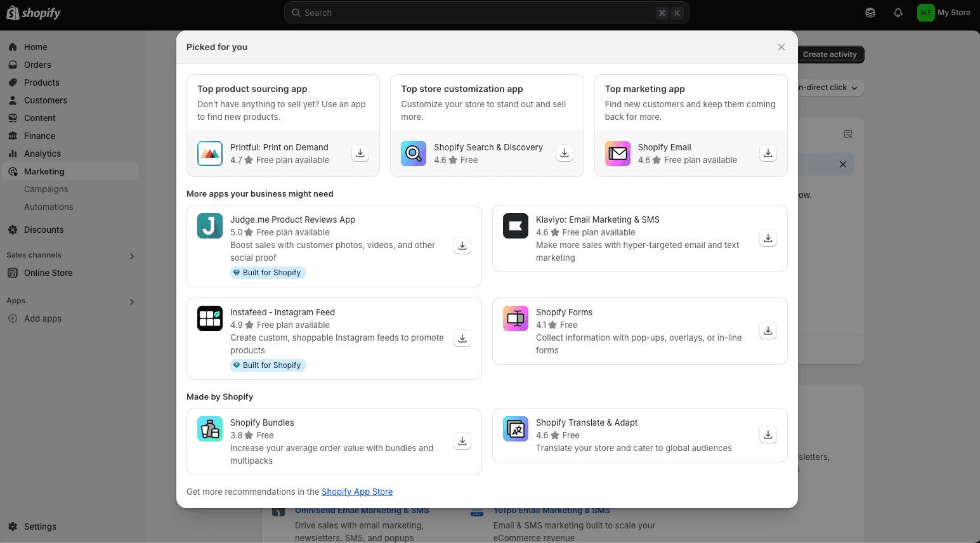Open Omnisend Email Marketing & SMS link
Viewport: 980px width, 543px height.
tap(362, 511)
